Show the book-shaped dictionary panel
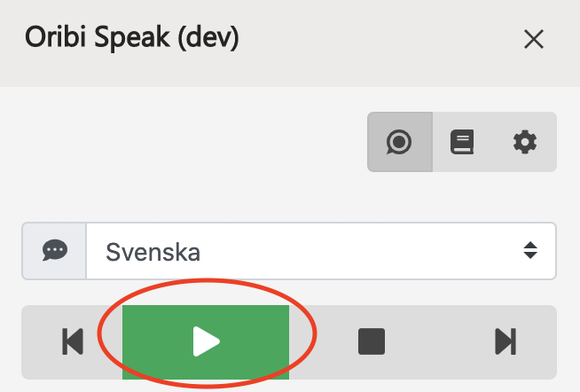The image size is (580, 392). [462, 142]
